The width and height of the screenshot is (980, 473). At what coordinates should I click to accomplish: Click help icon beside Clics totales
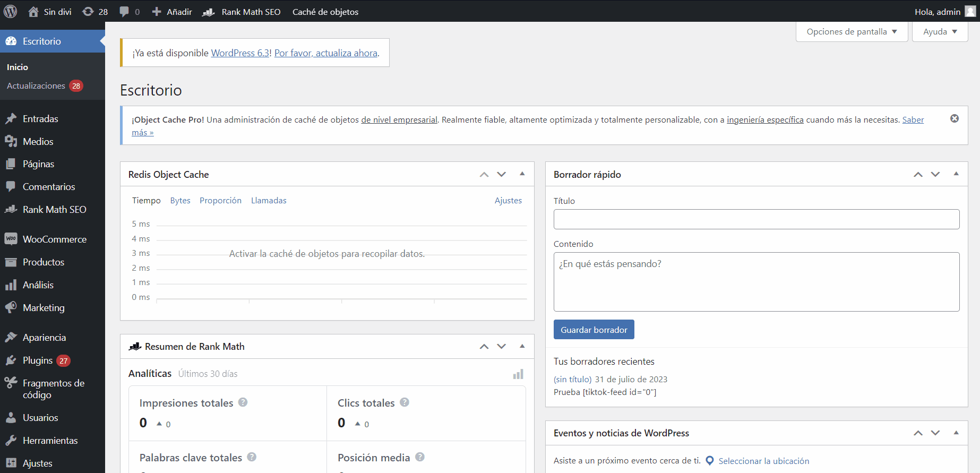405,402
